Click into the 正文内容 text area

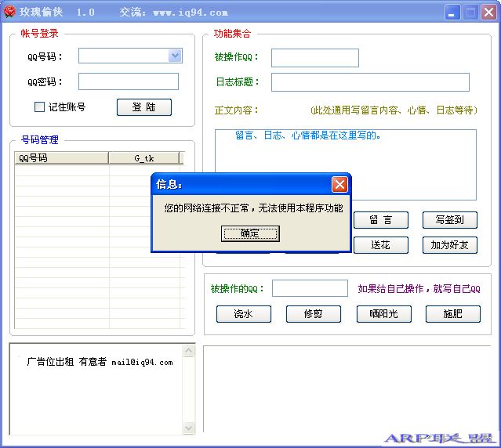(345, 164)
